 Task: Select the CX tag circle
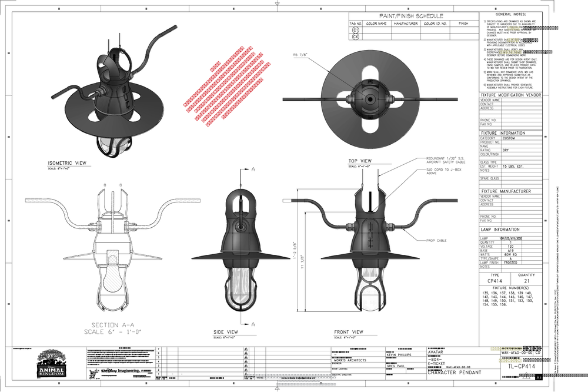click(356, 37)
